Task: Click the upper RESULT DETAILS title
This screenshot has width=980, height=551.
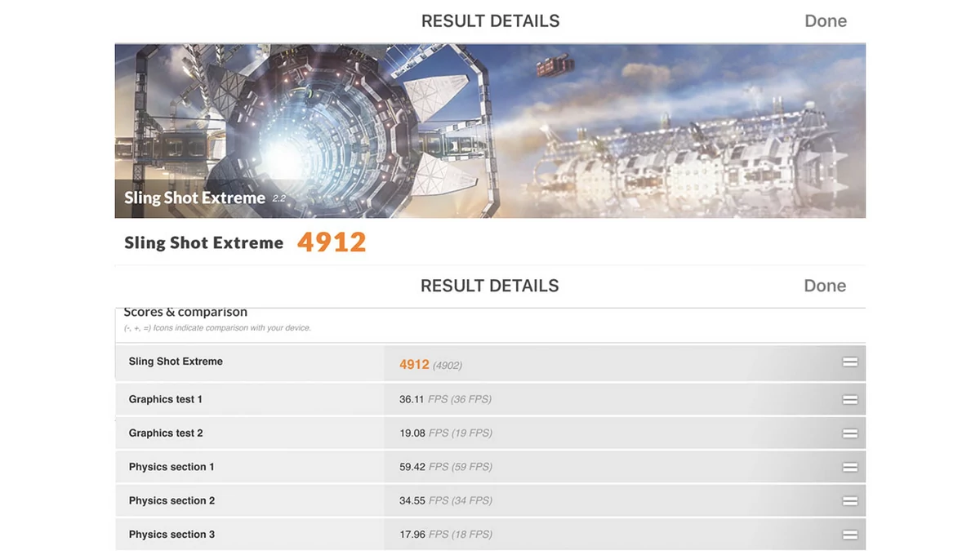Action: 491,21
